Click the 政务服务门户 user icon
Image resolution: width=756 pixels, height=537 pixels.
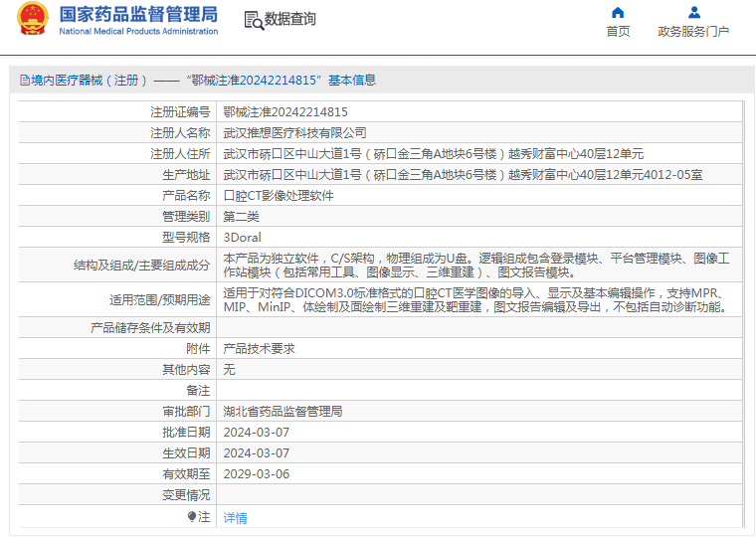[694, 12]
